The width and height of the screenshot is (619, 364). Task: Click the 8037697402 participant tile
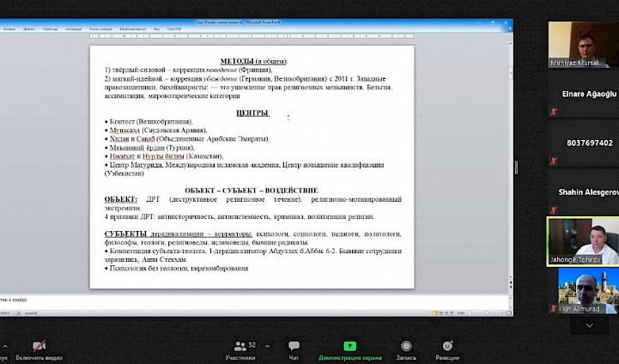[584, 143]
